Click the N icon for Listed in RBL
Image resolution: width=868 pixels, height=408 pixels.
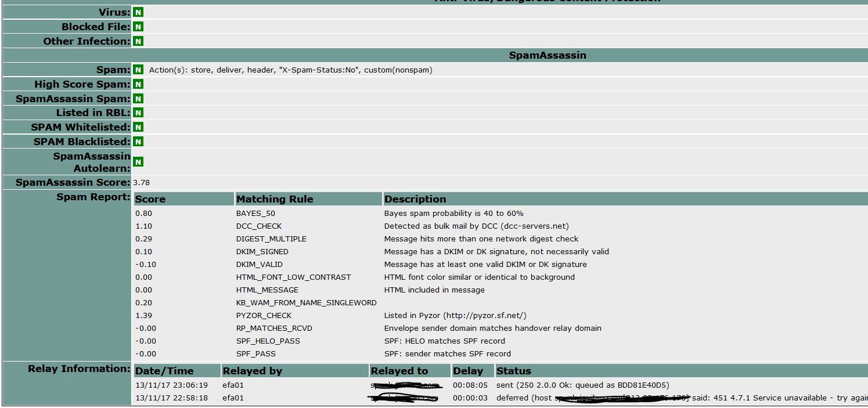click(x=138, y=113)
